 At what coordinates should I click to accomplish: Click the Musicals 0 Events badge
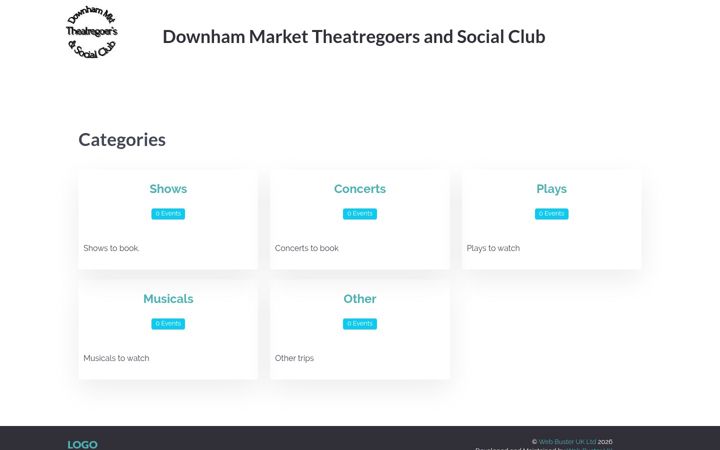tap(168, 324)
